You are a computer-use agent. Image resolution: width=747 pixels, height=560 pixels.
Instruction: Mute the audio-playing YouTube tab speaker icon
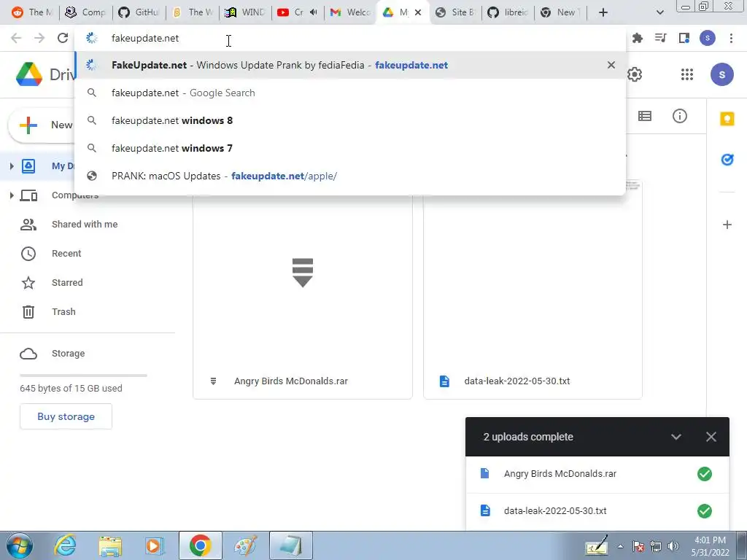(x=313, y=12)
